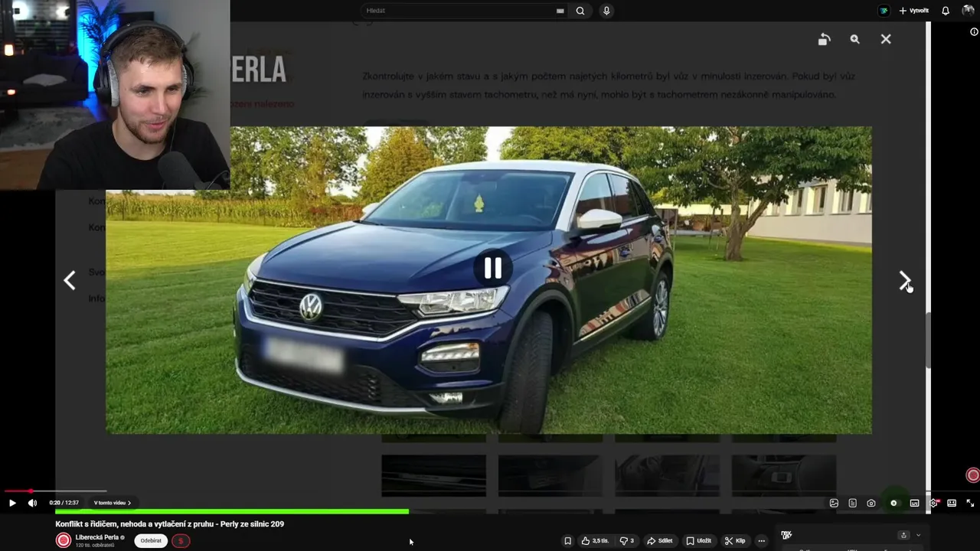980x551 pixels.
Task: Switch to theater mode
Action: [x=952, y=503]
